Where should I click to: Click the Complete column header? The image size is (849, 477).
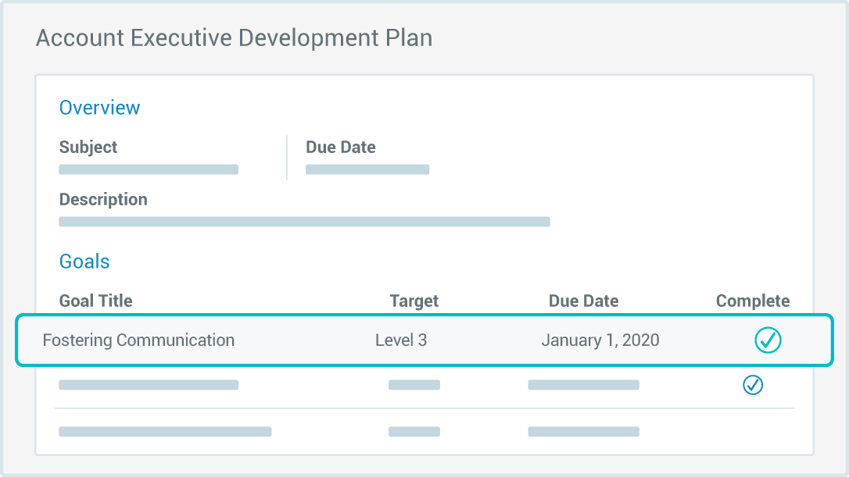pos(752,301)
